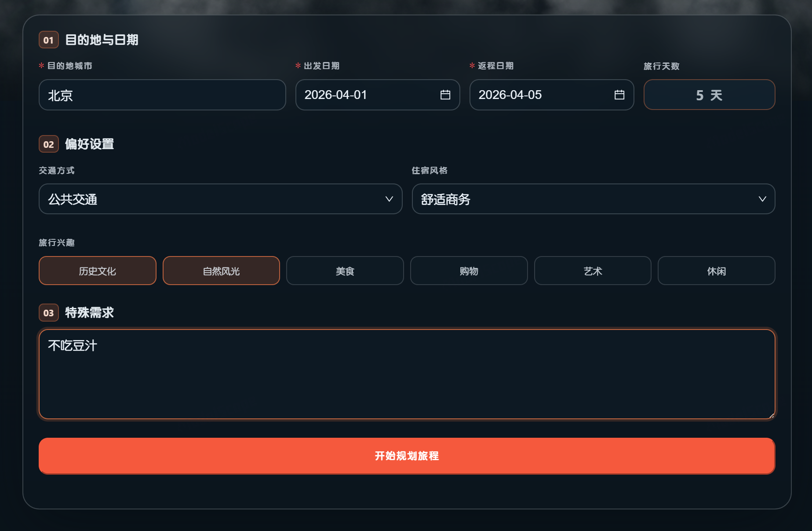Screen dimensions: 812x531
Task: Click the 01 目的地与日期 section heading
Action: [101, 40]
